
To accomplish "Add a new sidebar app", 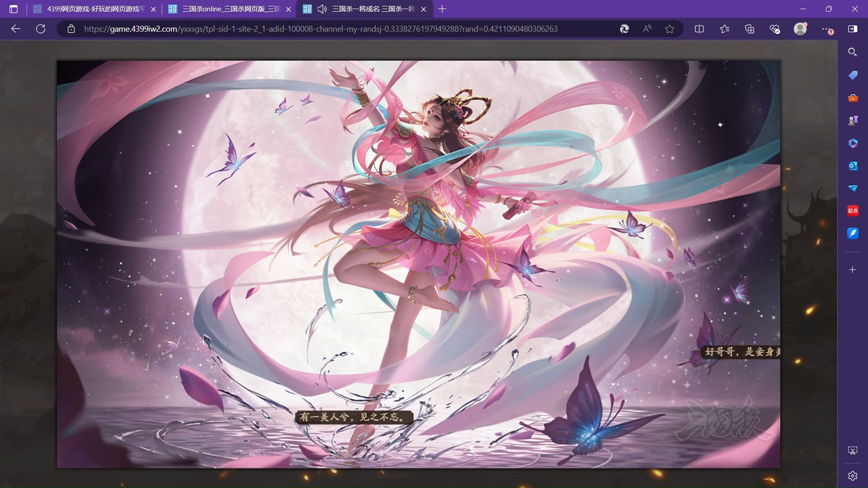I will (853, 270).
